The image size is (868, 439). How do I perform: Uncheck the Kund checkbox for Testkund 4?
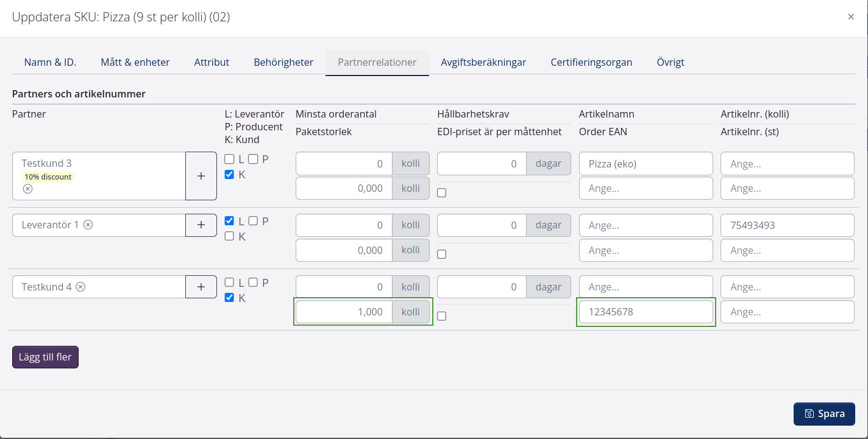click(x=229, y=297)
